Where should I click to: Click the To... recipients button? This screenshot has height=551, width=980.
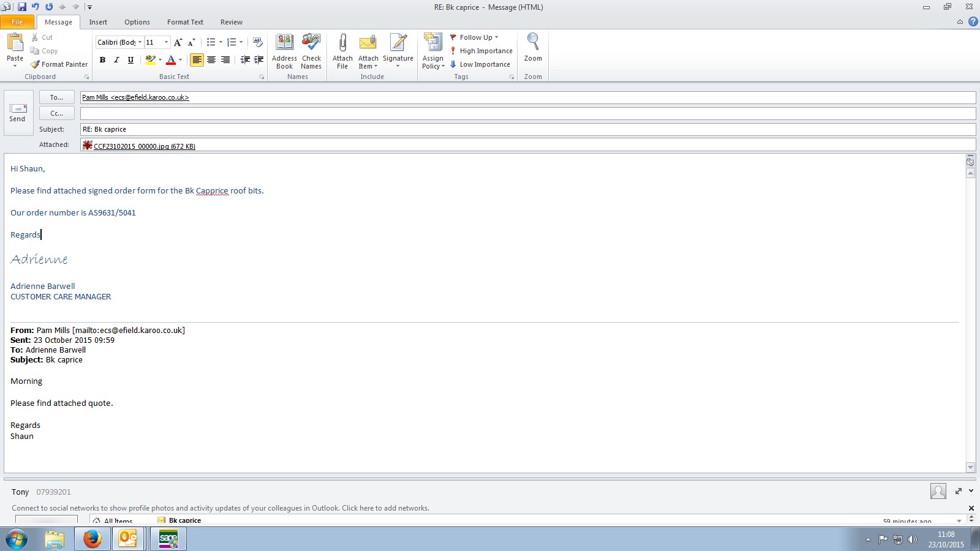pyautogui.click(x=56, y=97)
